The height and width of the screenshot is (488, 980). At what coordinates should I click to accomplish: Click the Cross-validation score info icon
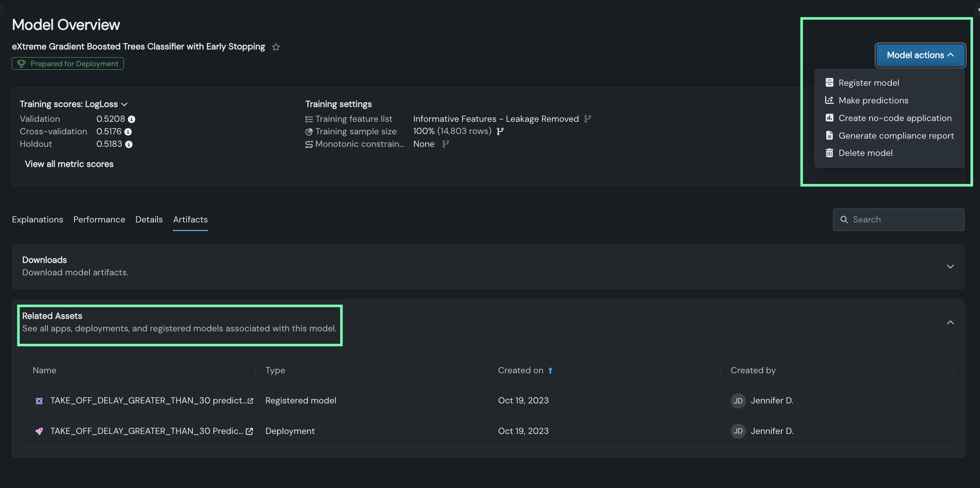point(128,132)
